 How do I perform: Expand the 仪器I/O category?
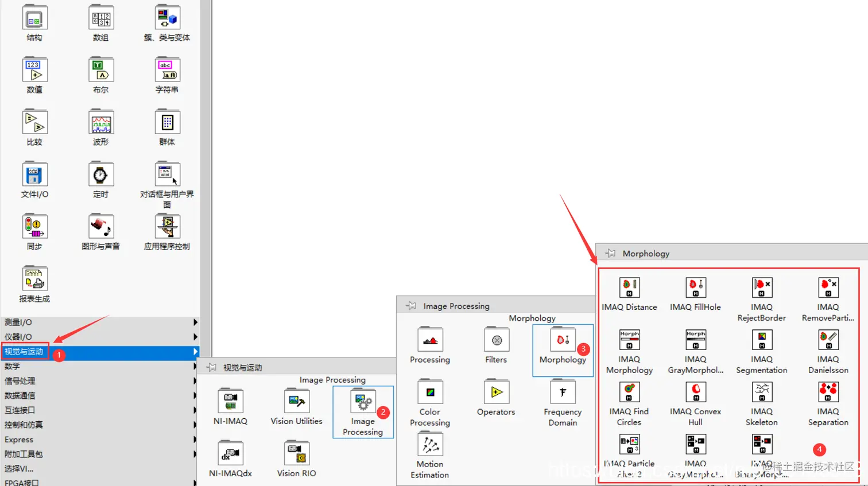100,337
